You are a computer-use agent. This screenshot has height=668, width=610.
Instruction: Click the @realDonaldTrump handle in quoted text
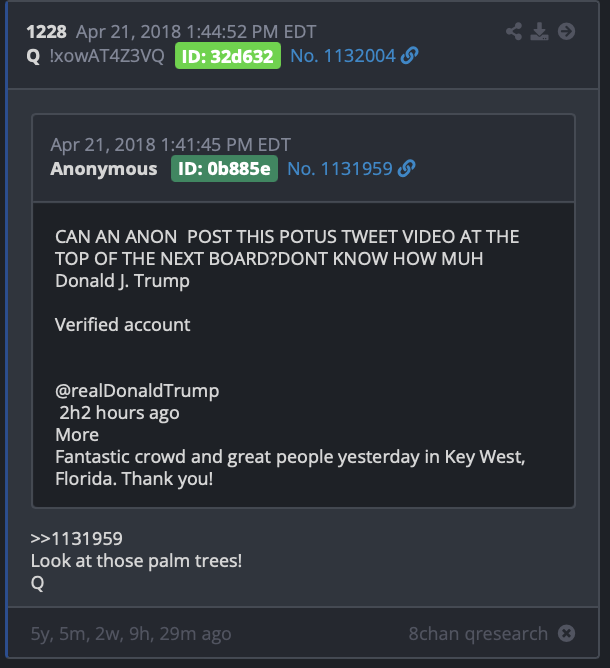coord(137,391)
